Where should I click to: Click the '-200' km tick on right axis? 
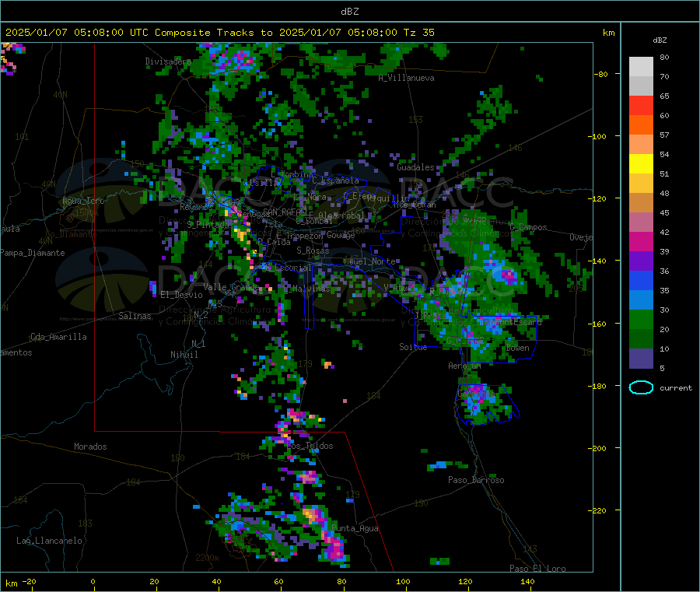point(599,448)
